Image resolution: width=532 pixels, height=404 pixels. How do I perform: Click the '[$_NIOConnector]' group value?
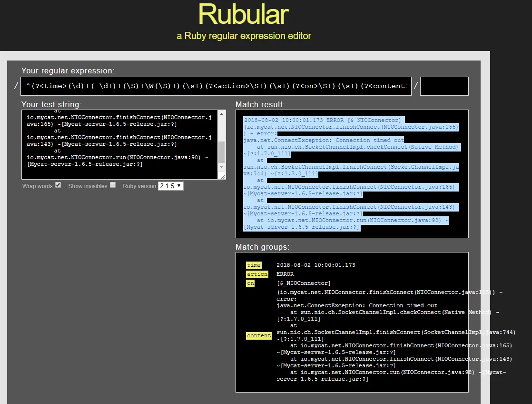304,283
